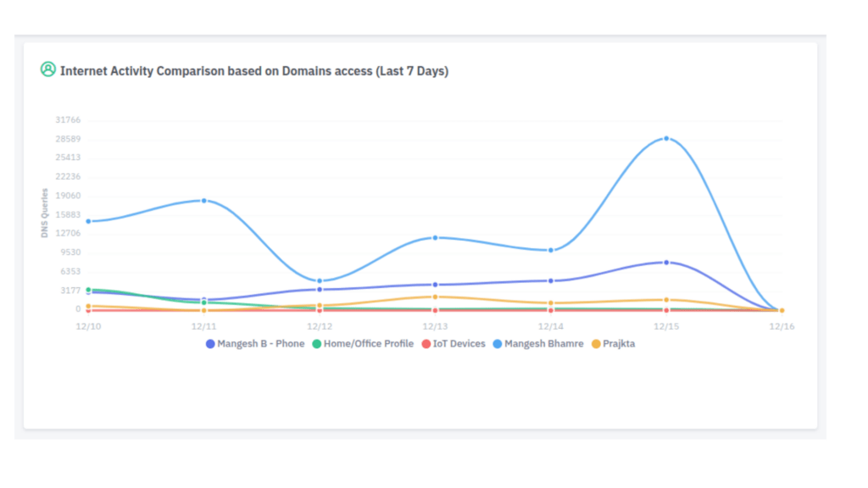Hide the Prajkta series via legend
The height and width of the screenshot is (488, 868).
click(x=618, y=344)
